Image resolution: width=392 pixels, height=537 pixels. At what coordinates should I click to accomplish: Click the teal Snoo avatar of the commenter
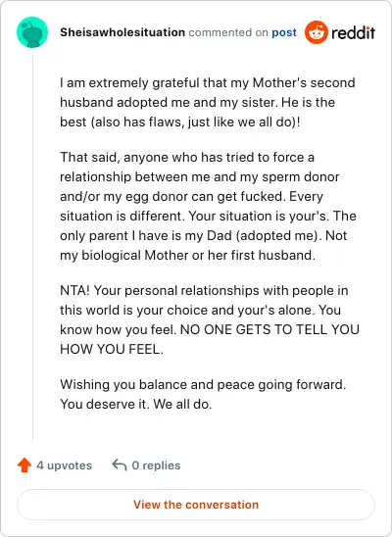click(x=32, y=32)
